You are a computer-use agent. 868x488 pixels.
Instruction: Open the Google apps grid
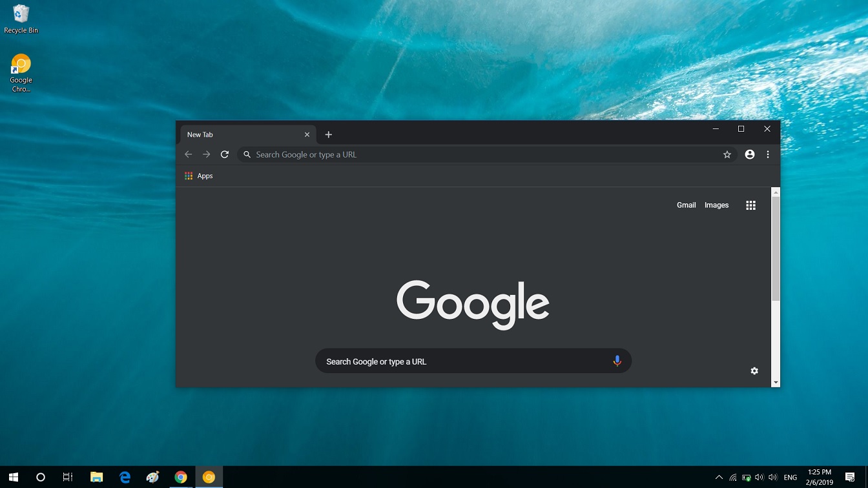pyautogui.click(x=750, y=205)
